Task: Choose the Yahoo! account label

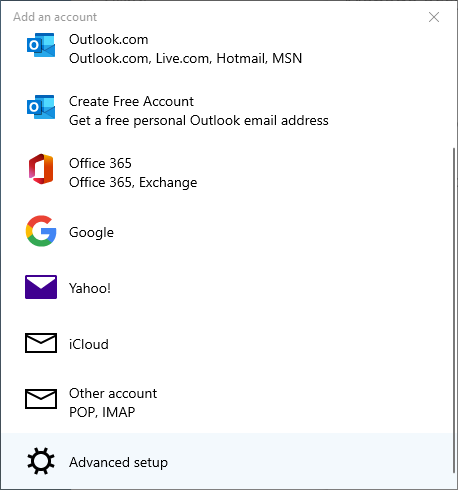Action: pos(90,288)
